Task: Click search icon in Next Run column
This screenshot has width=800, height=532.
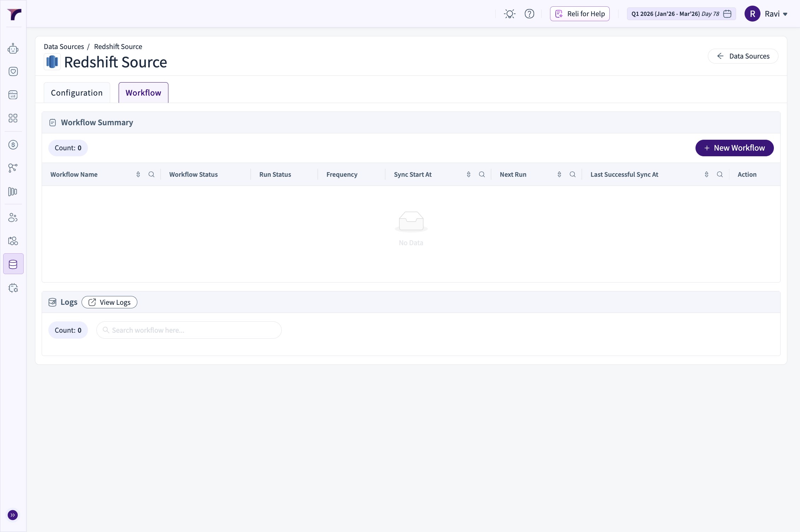Action: [573, 174]
